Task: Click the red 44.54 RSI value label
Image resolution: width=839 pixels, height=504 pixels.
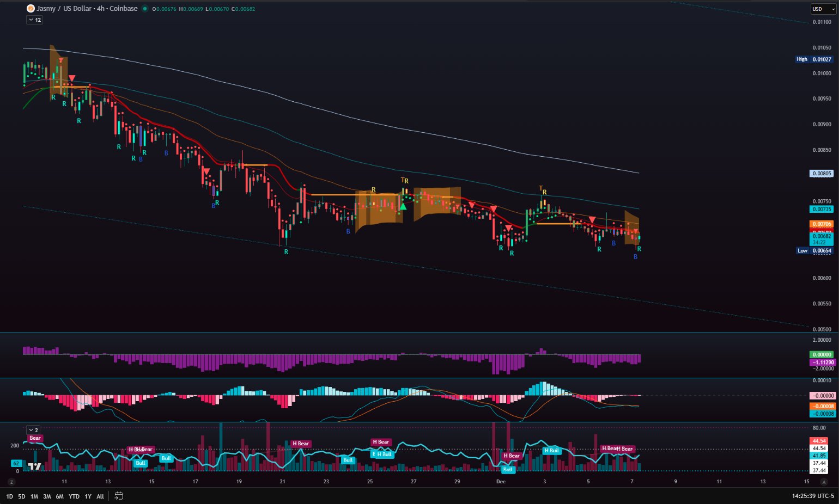Action: click(819, 441)
